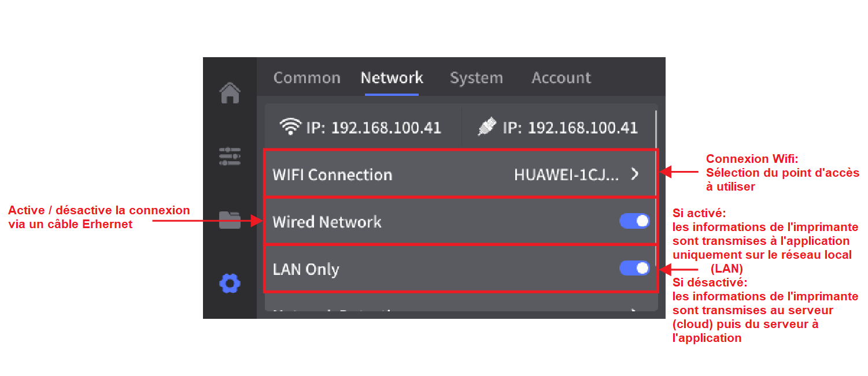Open the Account tab

(561, 78)
